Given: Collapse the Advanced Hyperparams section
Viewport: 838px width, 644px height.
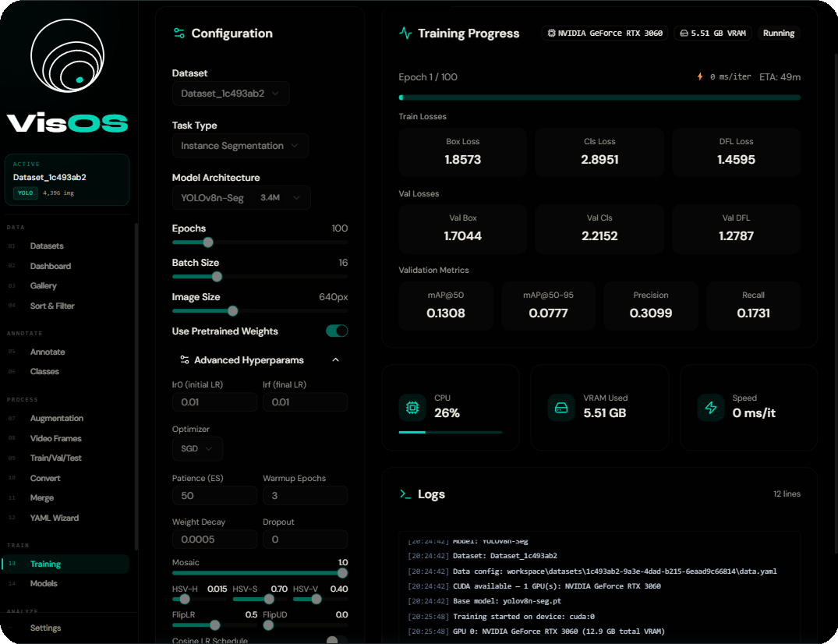Looking at the screenshot, I should point(336,359).
